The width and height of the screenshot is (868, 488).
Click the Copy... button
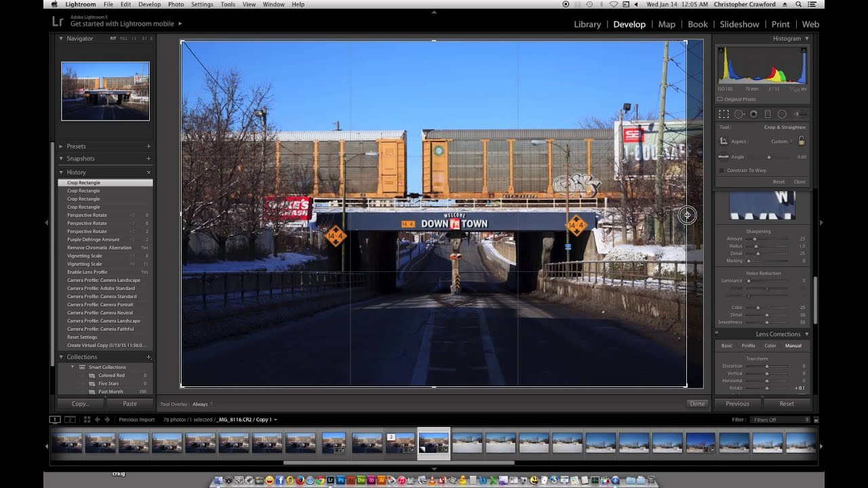pyautogui.click(x=81, y=404)
